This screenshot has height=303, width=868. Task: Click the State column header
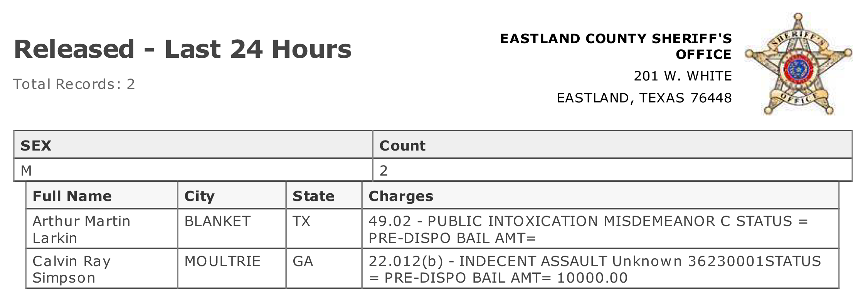tap(324, 196)
